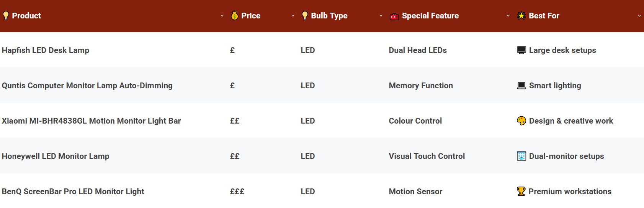Click the laptop icon next to Smart lighting
This screenshot has height=208, width=644.
coord(521,86)
